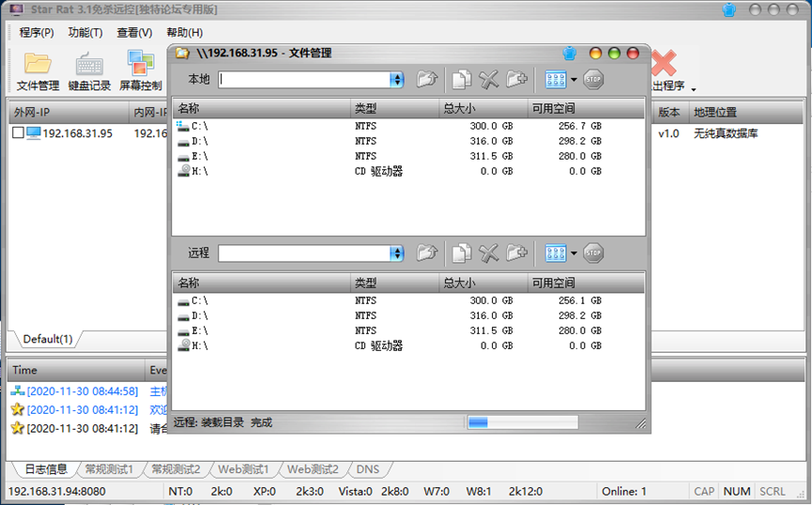Viewport: 812px width, 505px height.
Task: Open 程序(P) menu
Action: point(37,33)
